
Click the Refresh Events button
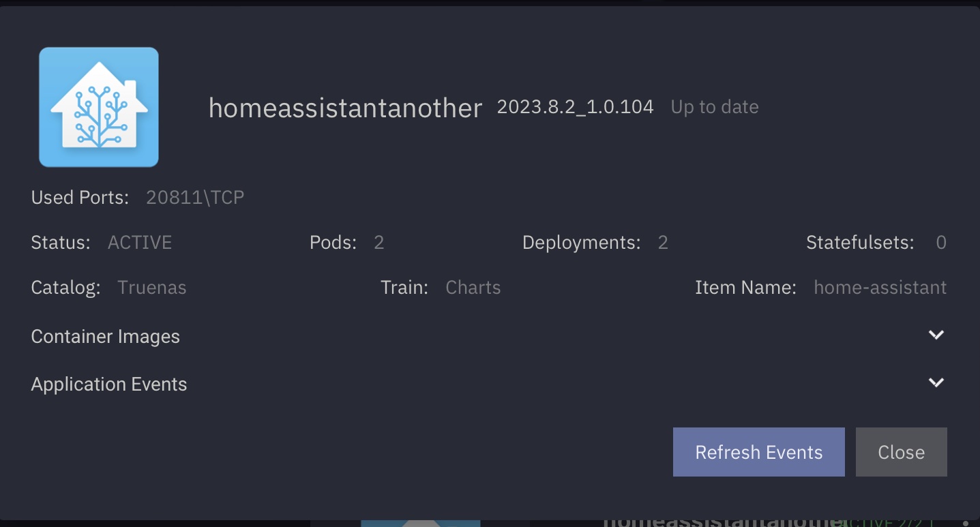coord(758,452)
